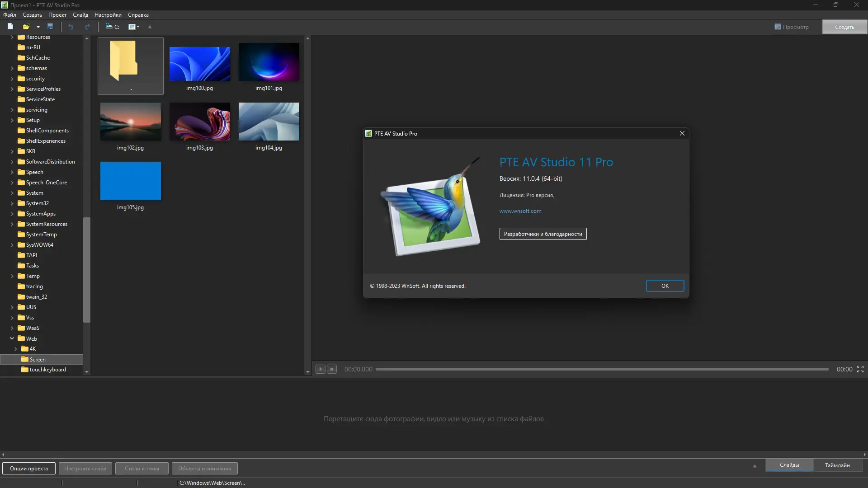
Task: Click the open project folder icon
Action: point(26,27)
